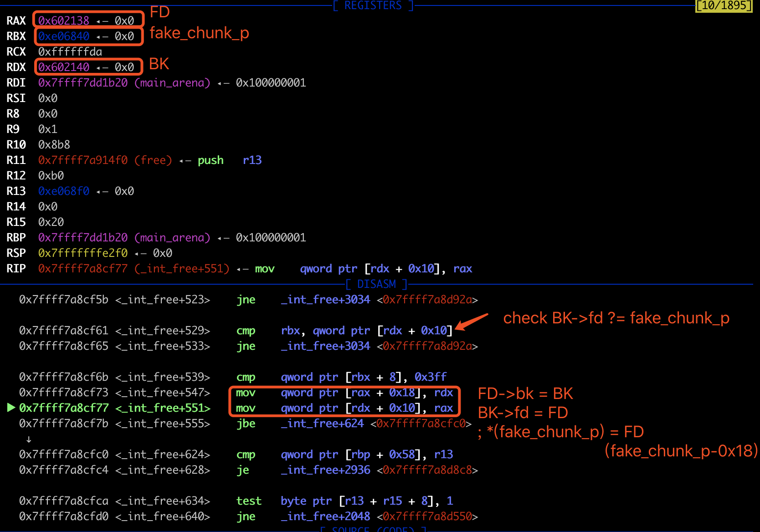The width and height of the screenshot is (760, 532).
Task: Click the jbe target 0x7ffff7a8cfc0
Action: point(421,423)
